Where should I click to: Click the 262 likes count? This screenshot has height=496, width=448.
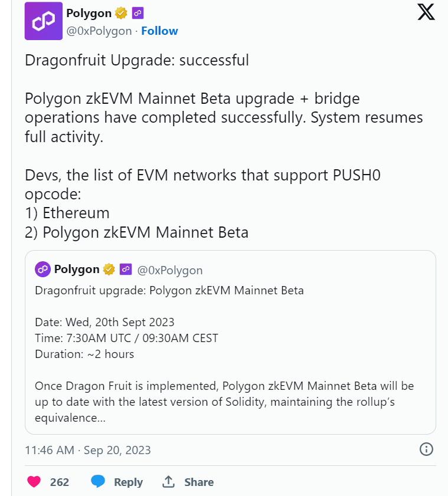[x=60, y=482]
